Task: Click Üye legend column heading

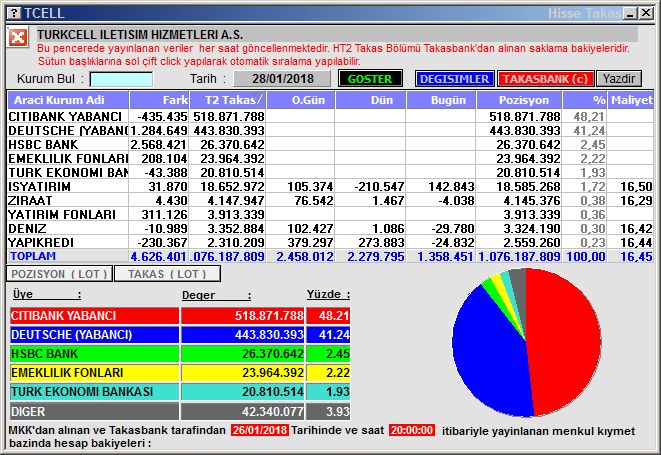Action: [47, 294]
